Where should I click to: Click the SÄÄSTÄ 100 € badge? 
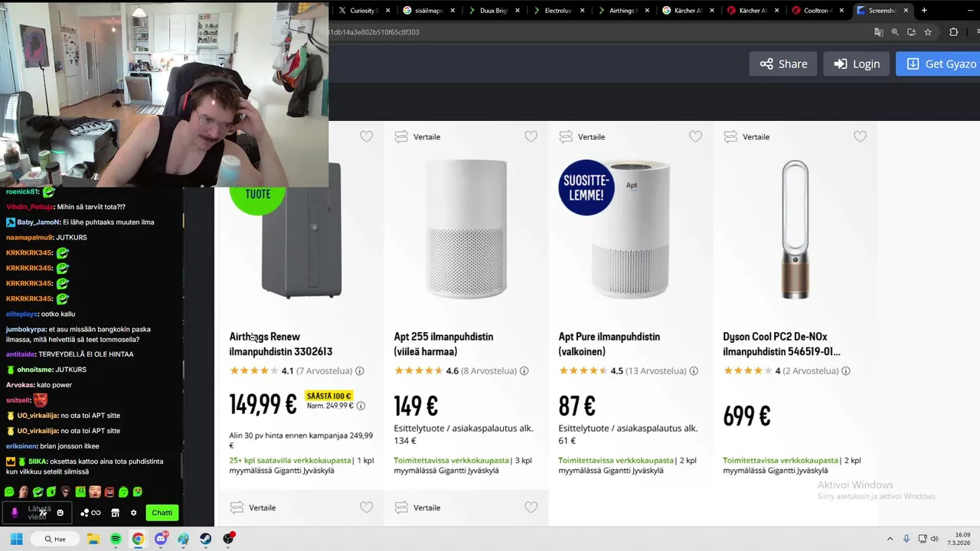click(x=328, y=396)
